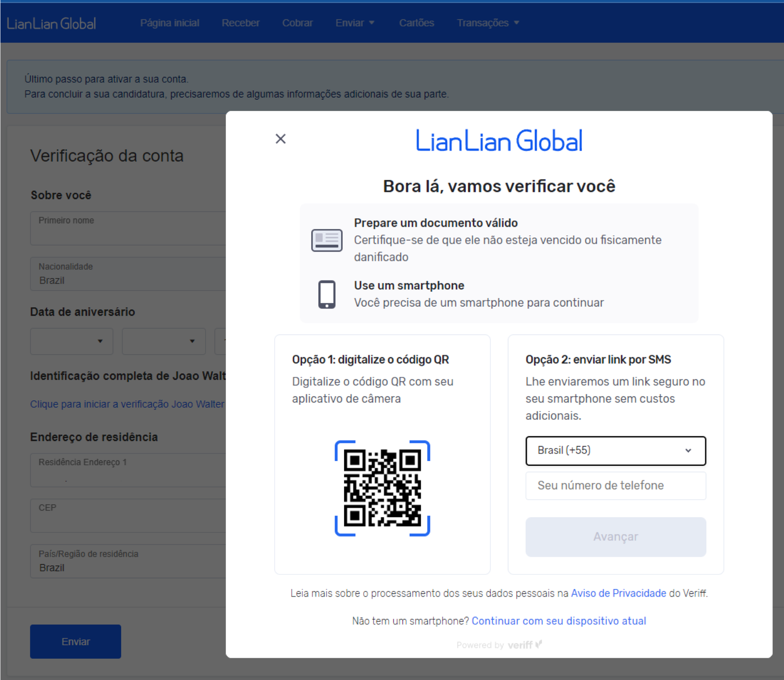Close the Veriff verification dialog
Viewport: 784px width, 680px height.
(280, 139)
